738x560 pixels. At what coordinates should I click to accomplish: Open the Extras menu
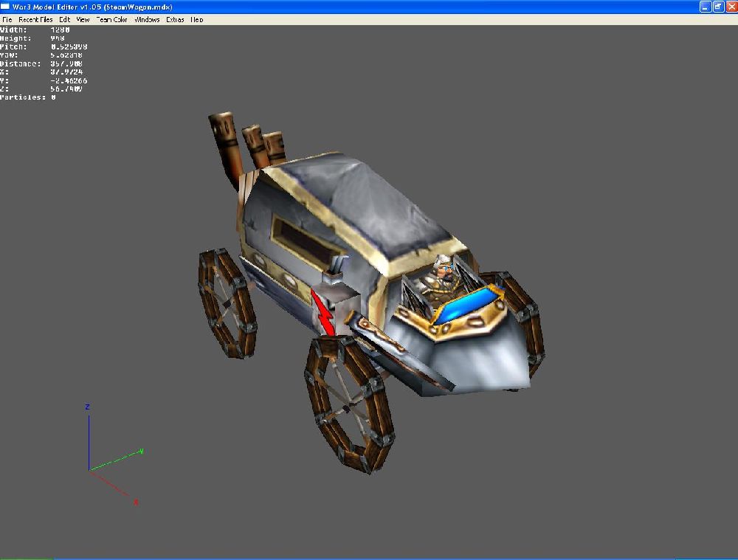(x=175, y=20)
